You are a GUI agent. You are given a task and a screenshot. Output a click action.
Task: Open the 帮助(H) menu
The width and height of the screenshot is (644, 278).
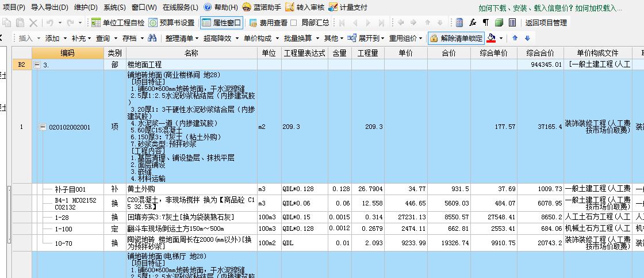point(221,7)
